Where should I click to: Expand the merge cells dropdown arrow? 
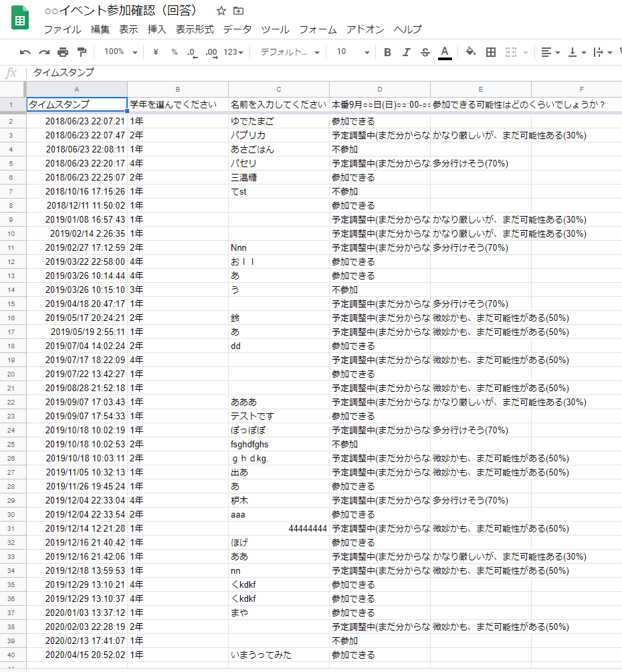526,53
